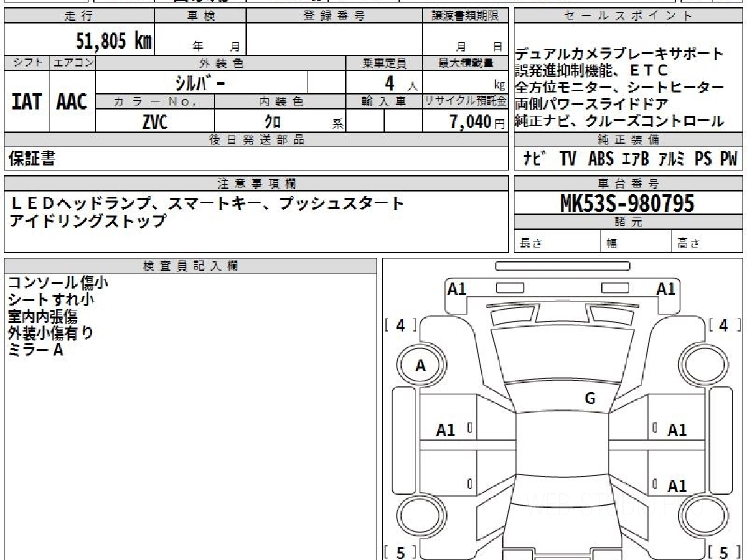Click the シフト header cell
747x560 pixels.
[27, 63]
